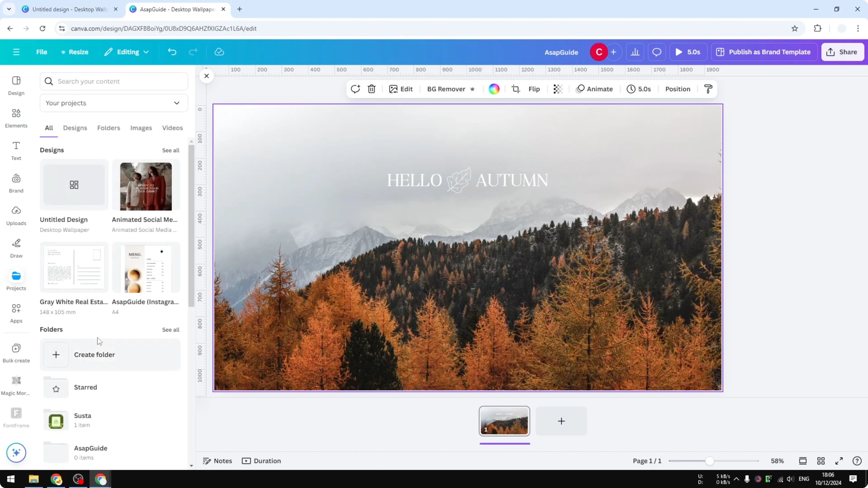Click the Share button
868x488 pixels.
(x=842, y=52)
